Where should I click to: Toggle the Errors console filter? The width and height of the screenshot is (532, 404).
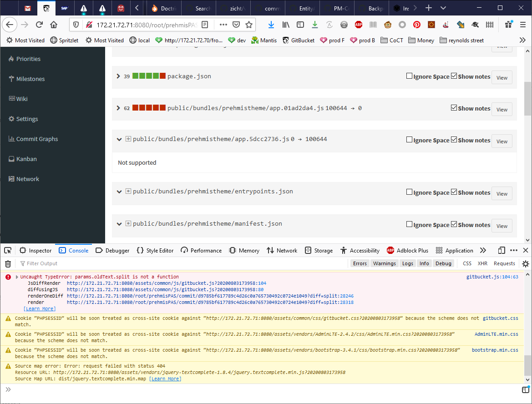coord(360,263)
